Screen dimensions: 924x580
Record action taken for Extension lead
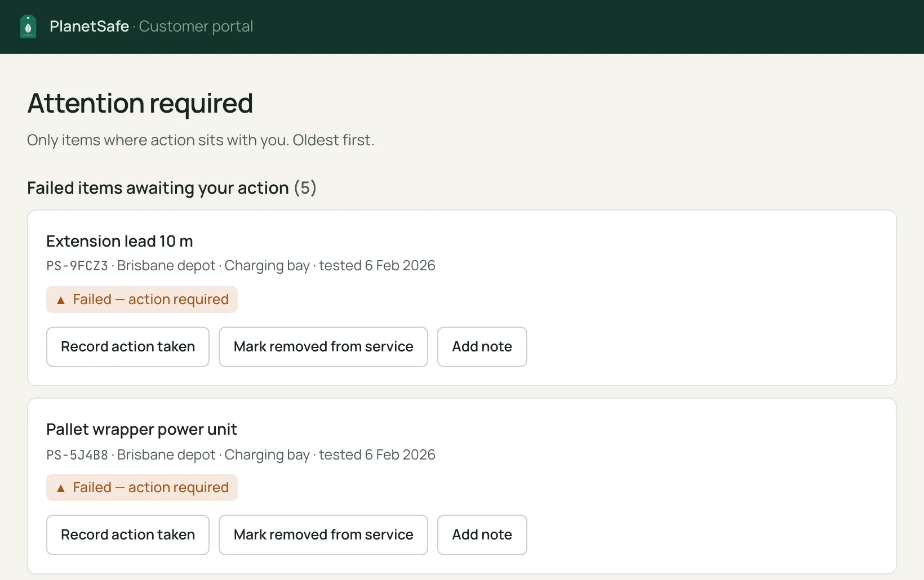(128, 347)
